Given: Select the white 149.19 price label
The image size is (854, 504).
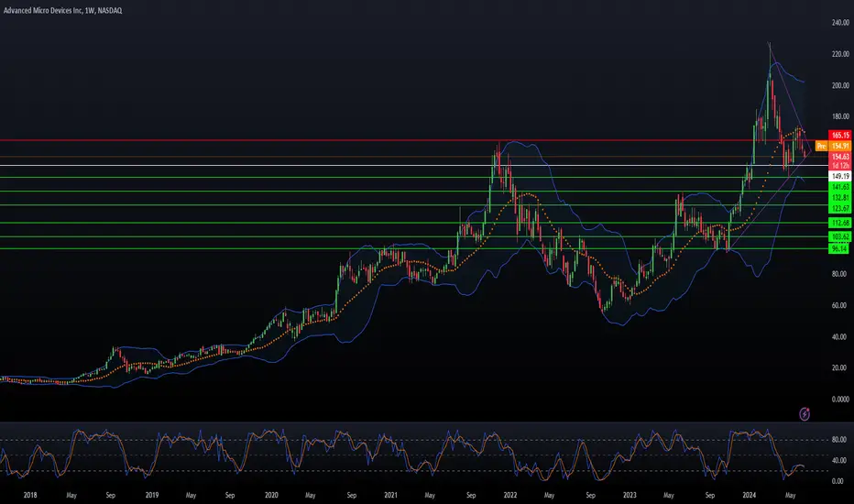Looking at the screenshot, I should (x=840, y=177).
